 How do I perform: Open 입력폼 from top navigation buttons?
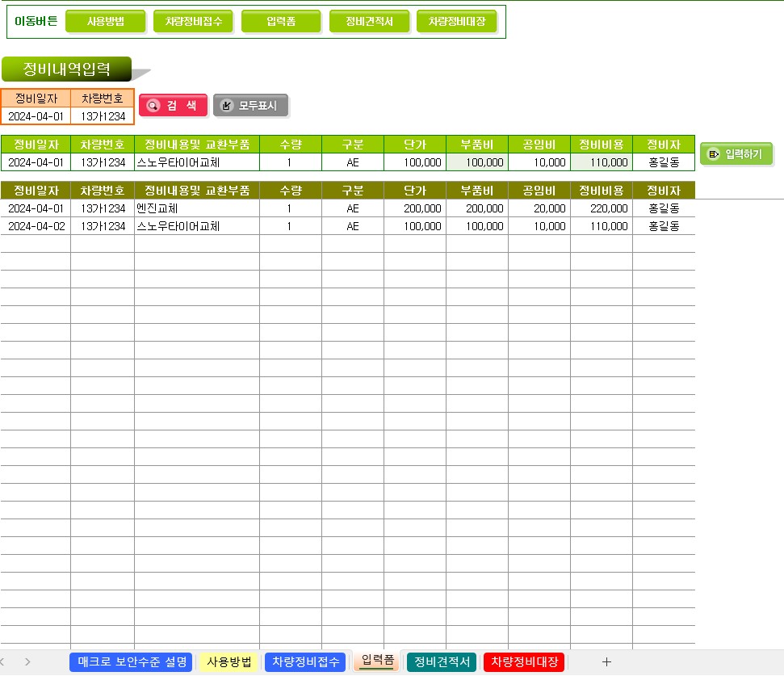click(281, 22)
